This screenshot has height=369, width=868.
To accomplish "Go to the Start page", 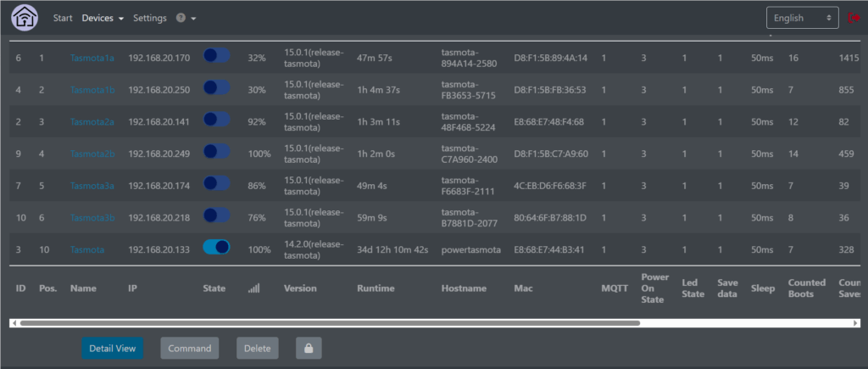I will pos(63,18).
